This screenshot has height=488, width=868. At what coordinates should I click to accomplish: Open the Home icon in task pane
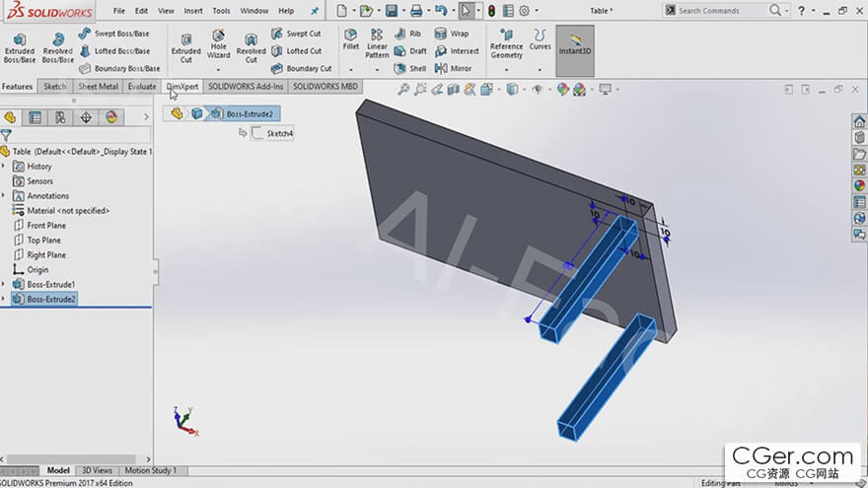859,121
